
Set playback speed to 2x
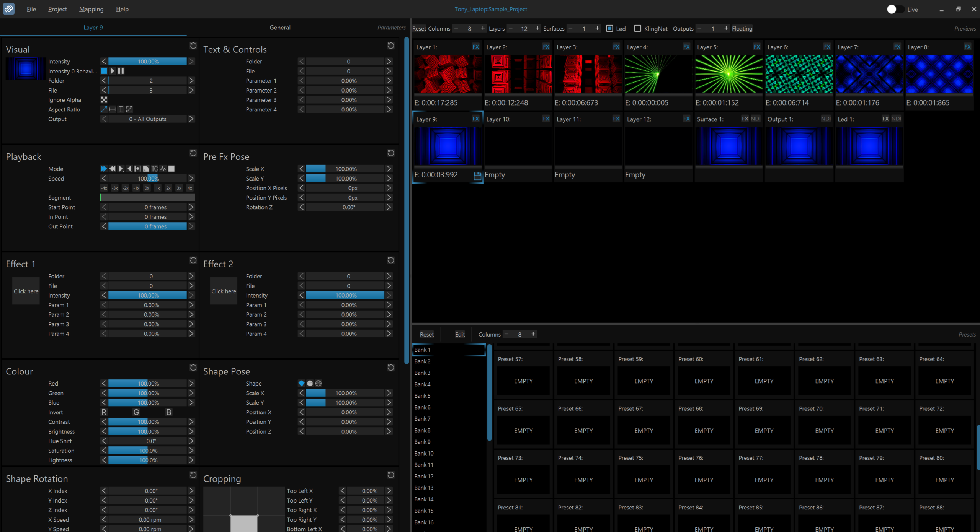point(168,188)
